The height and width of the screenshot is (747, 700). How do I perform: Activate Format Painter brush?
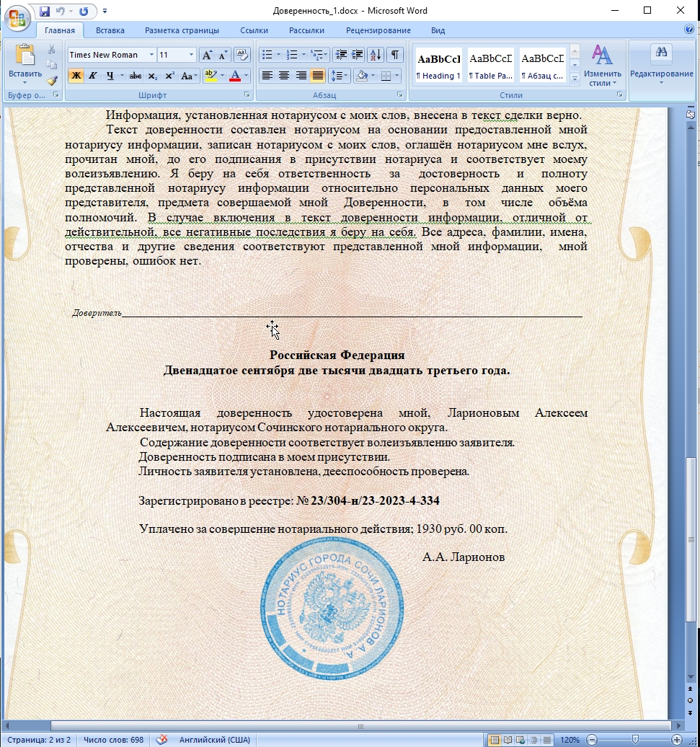(52, 81)
